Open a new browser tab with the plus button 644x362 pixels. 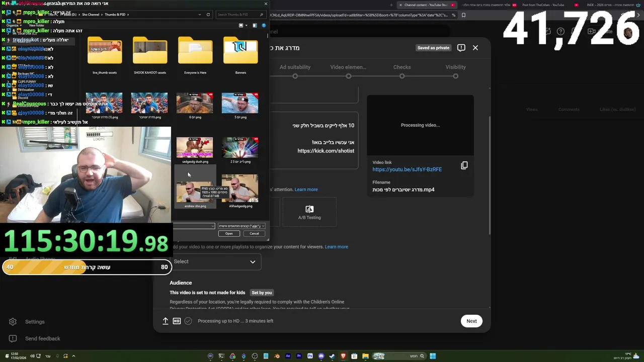pyautogui.click(x=391, y=5)
